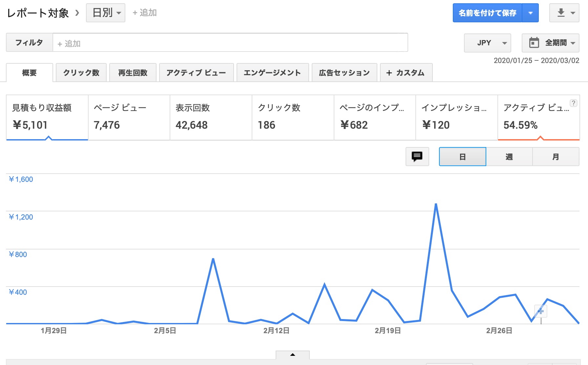Open the download/export icon

pos(561,12)
